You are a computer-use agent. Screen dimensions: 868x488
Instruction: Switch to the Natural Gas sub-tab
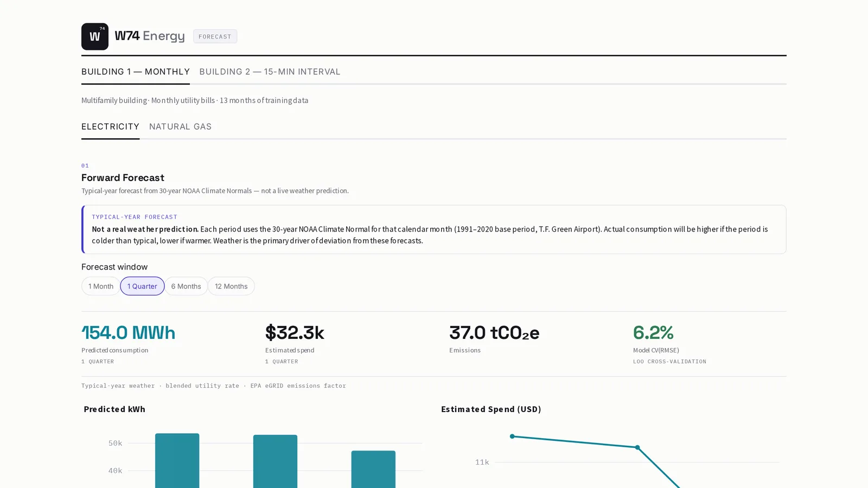point(180,126)
